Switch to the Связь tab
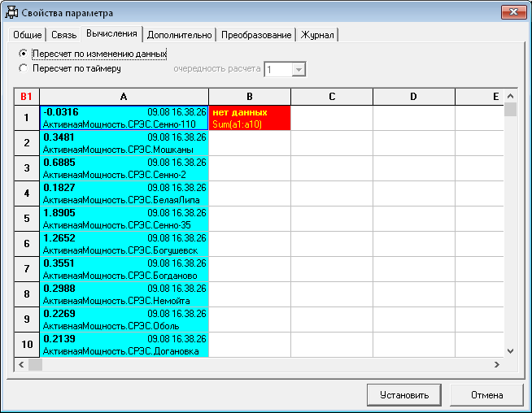 pos(64,35)
